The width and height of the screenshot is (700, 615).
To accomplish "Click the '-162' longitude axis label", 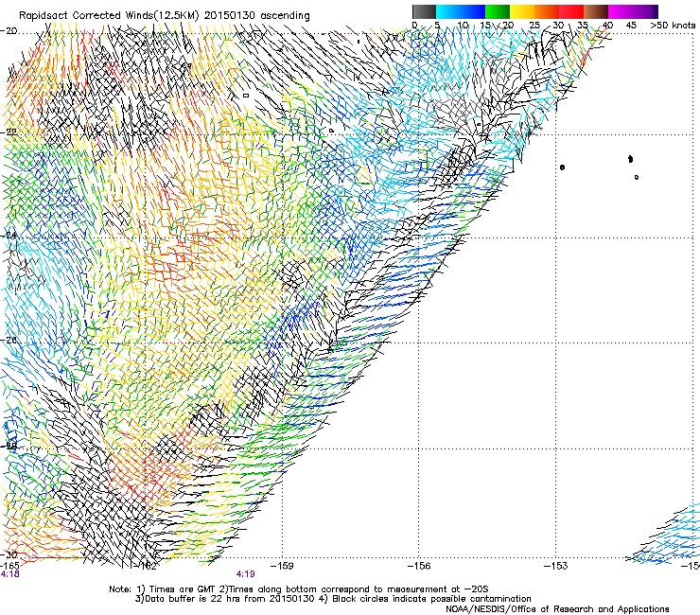I will click(146, 566).
